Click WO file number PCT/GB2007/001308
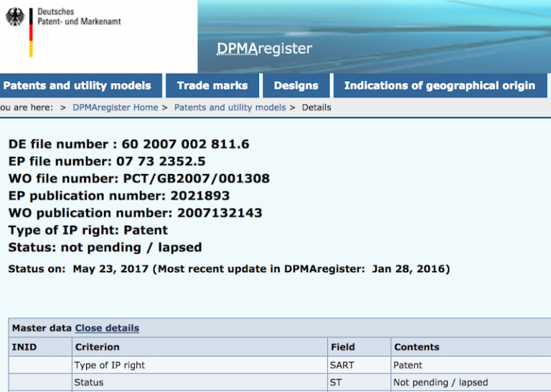 click(138, 178)
